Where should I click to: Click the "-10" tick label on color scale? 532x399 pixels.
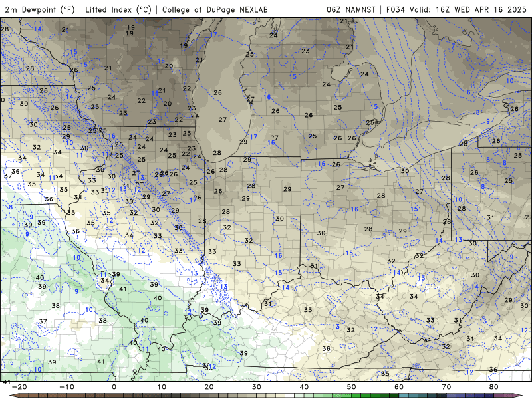(66, 387)
